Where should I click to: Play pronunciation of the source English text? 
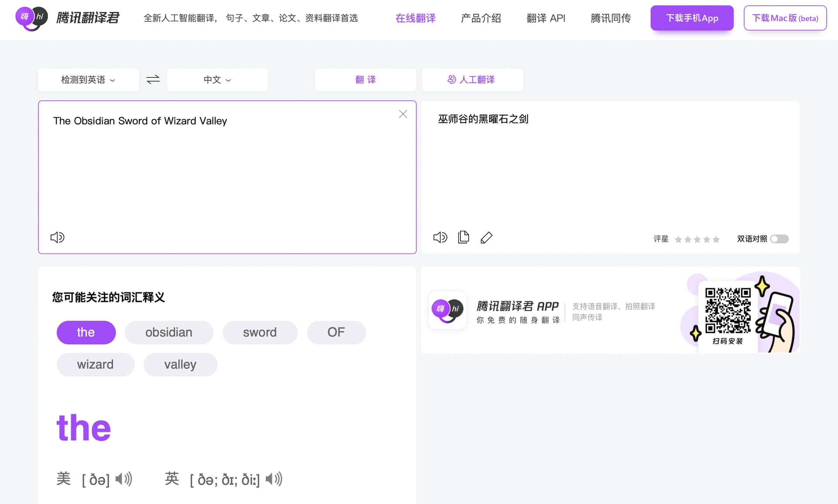coord(57,237)
